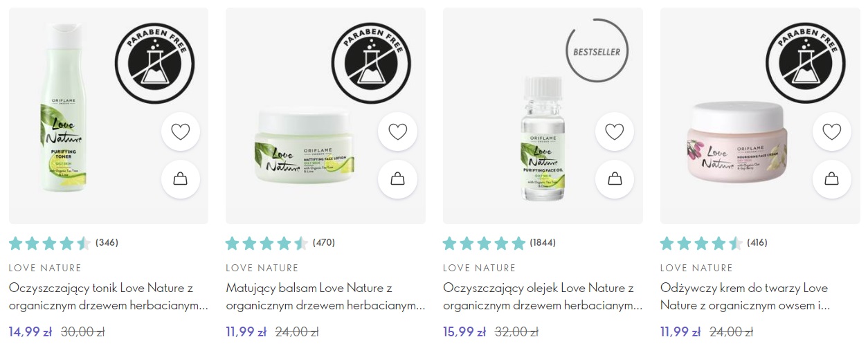The width and height of the screenshot is (868, 346).
Task: Add purifying face oil to shopping bag
Action: [x=615, y=180]
